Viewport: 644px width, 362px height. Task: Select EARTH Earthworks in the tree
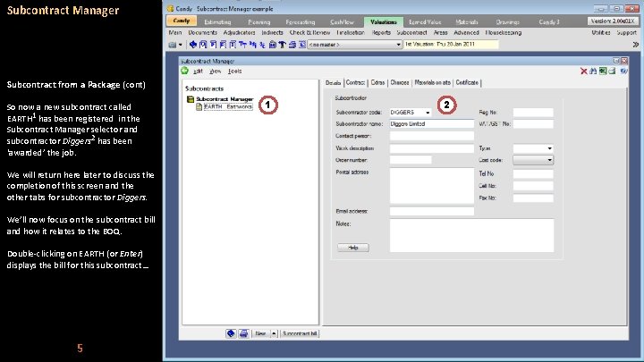tap(228, 106)
